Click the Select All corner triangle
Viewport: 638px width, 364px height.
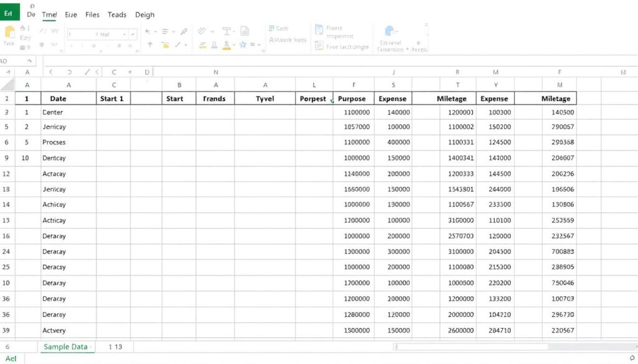point(7,85)
